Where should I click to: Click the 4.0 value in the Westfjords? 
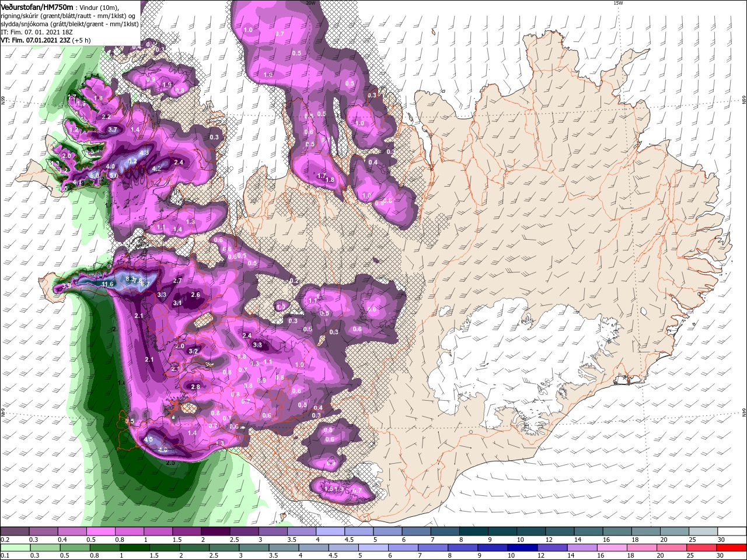(110, 166)
